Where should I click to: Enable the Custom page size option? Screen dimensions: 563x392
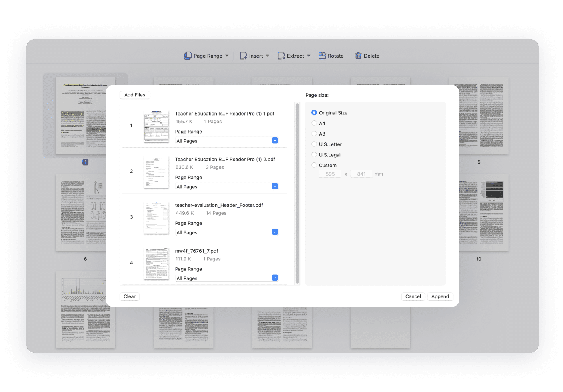[x=314, y=165]
